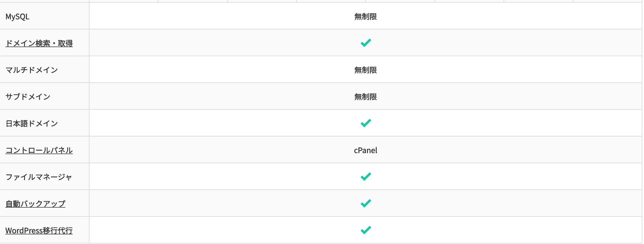Click the WordPress移行代行 row checkmark
This screenshot has height=244, width=644.
pos(366,230)
